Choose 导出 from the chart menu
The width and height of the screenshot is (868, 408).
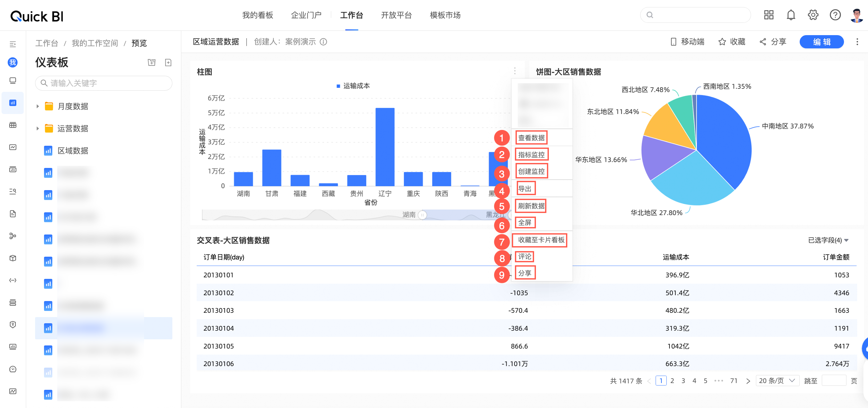click(524, 189)
